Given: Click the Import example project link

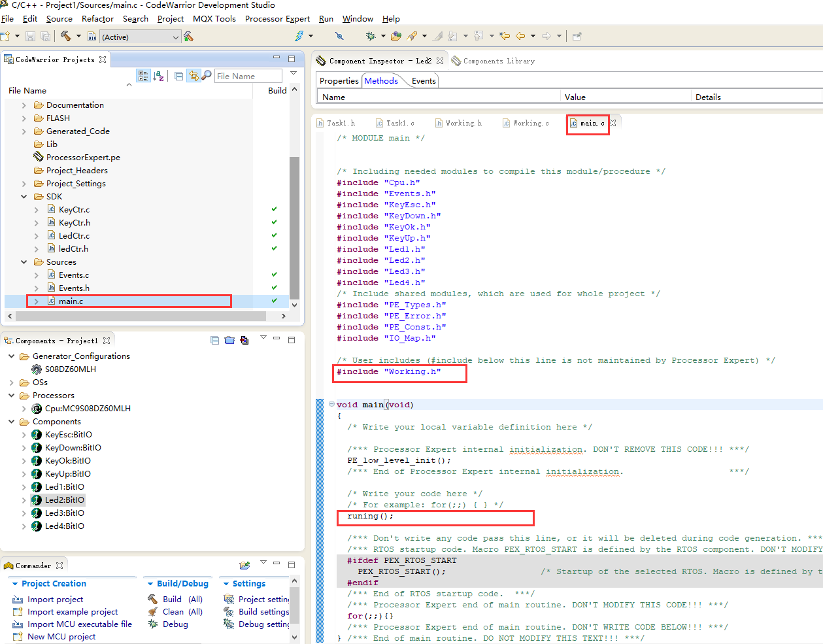Looking at the screenshot, I should click(x=73, y=612).
